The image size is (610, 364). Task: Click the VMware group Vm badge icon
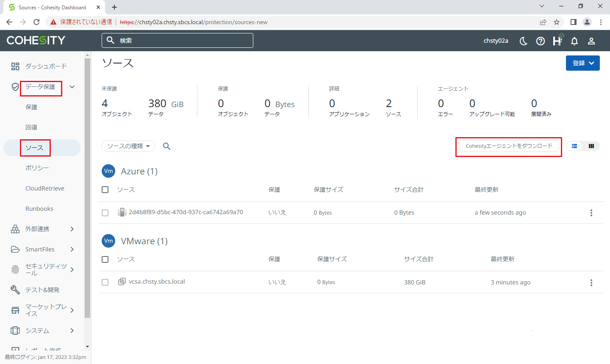(108, 241)
